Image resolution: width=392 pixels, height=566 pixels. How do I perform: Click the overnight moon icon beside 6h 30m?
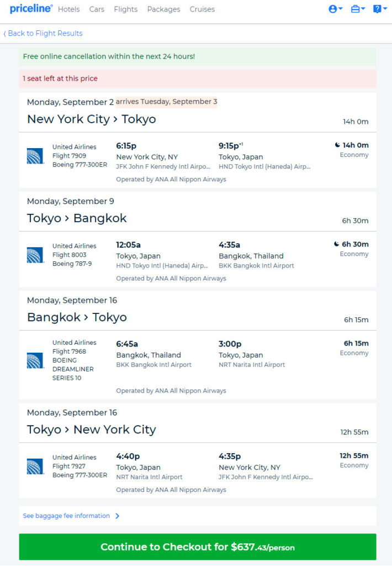336,244
